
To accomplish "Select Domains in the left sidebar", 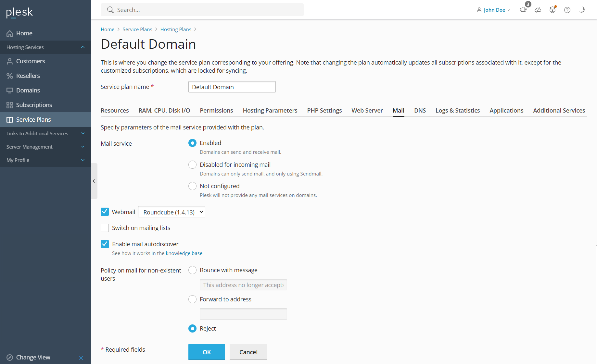I will (28, 90).
